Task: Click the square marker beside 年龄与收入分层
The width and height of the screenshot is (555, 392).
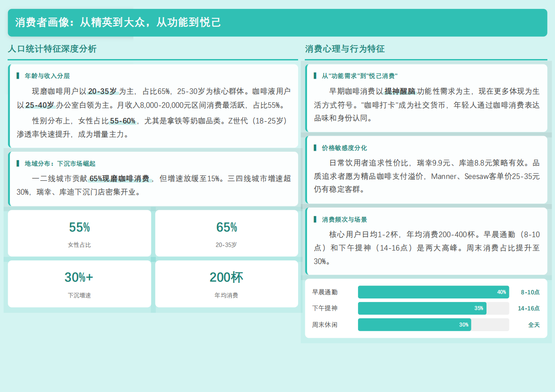Action: click(x=18, y=75)
